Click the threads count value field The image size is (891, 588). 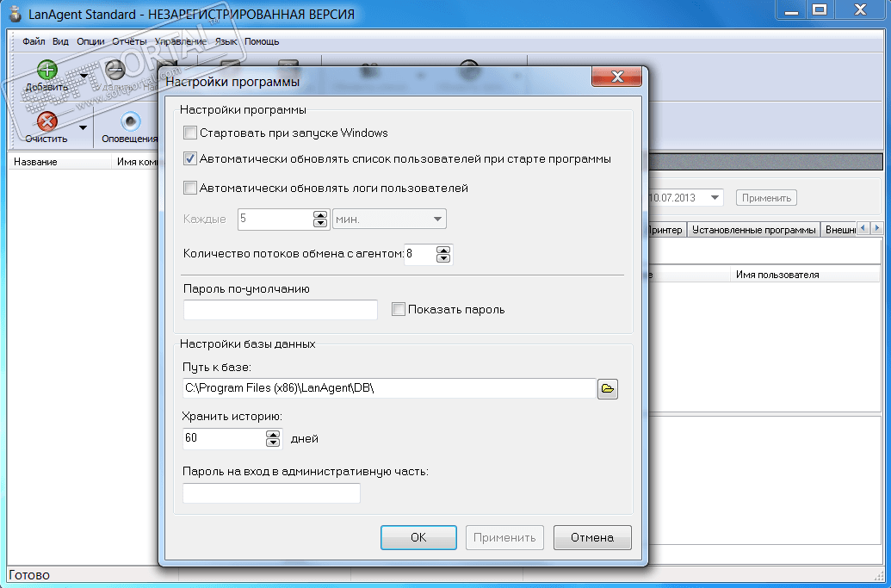tap(420, 254)
